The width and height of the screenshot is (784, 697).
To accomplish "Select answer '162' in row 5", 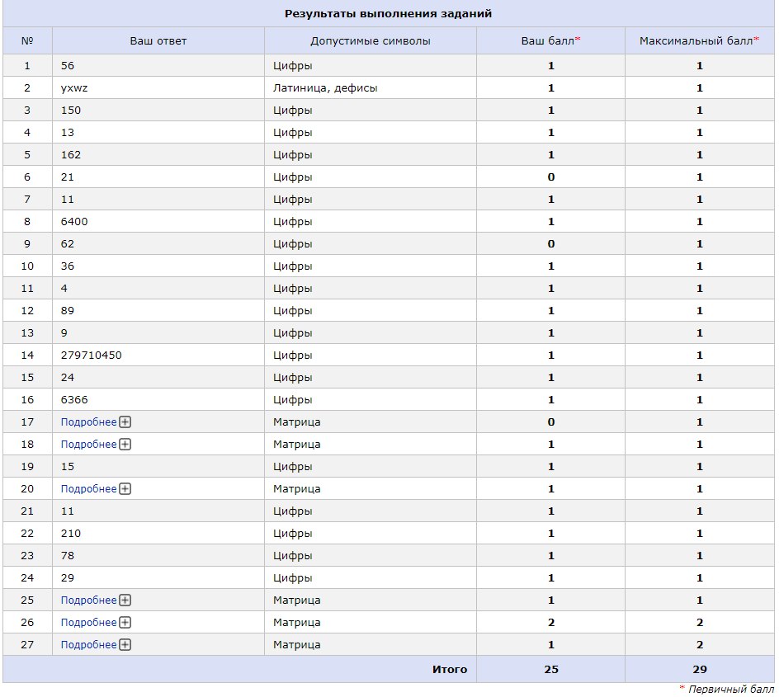I will (70, 155).
